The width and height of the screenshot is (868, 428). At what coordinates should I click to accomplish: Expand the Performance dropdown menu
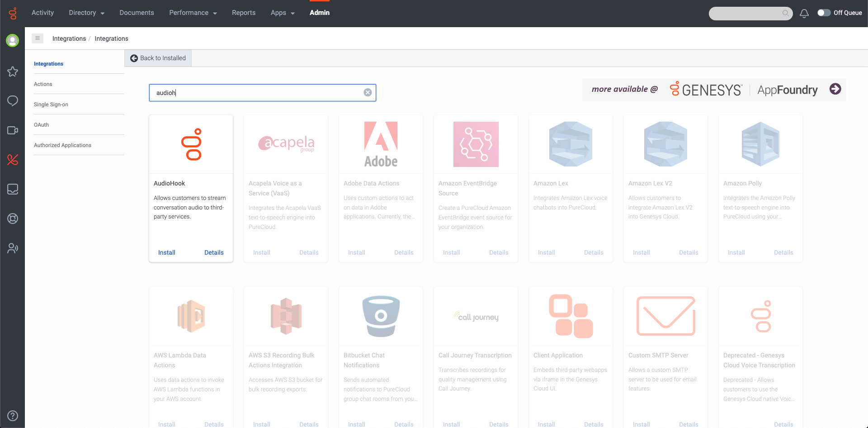click(x=193, y=13)
